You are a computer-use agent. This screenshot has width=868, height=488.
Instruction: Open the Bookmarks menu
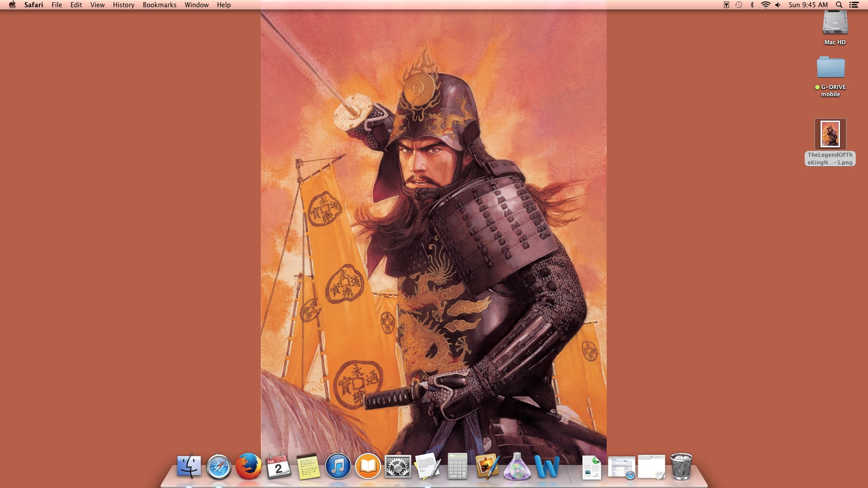[x=160, y=5]
